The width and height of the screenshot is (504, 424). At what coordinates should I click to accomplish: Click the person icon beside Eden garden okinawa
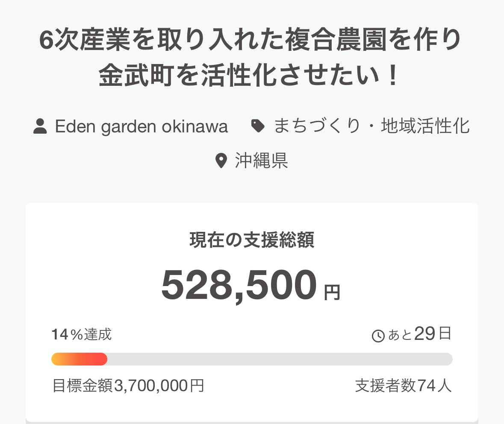[x=40, y=126]
